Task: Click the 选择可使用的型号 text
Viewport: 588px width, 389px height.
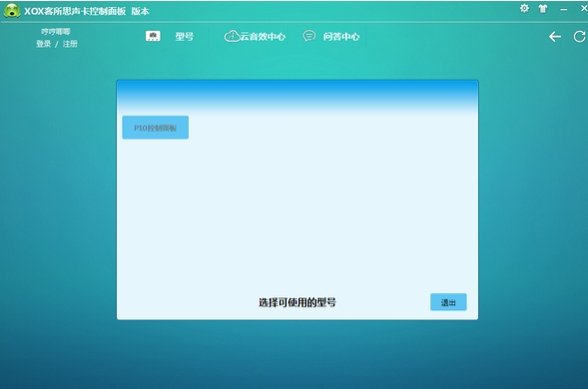Action: click(x=297, y=302)
